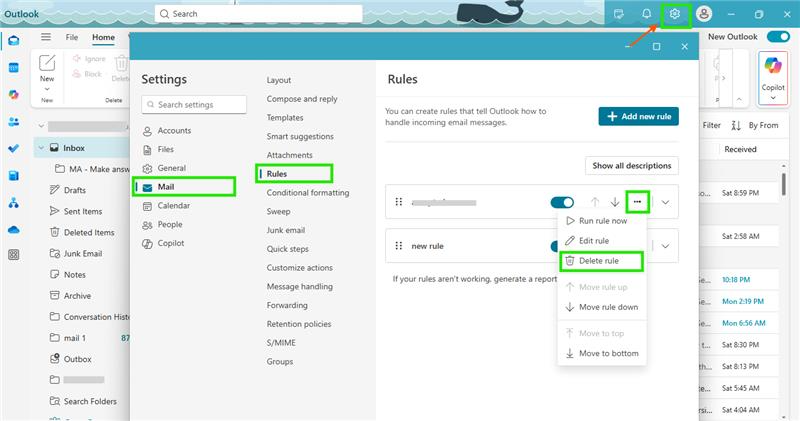Click the Outlook Search box
Screen dimensions: 800x421
click(259, 14)
